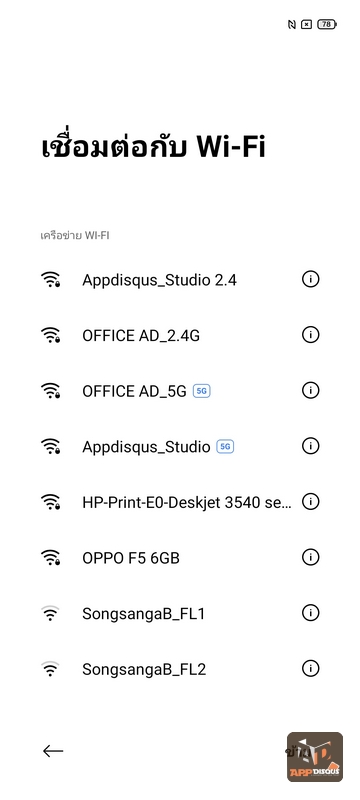This screenshot has width=360, height=800.
Task: Go back using the left arrow
Action: (53, 751)
